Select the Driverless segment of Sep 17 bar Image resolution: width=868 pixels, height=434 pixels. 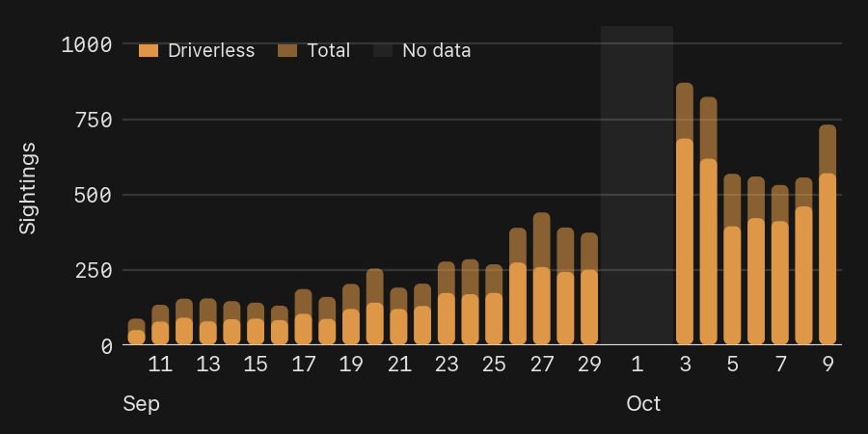(x=304, y=330)
